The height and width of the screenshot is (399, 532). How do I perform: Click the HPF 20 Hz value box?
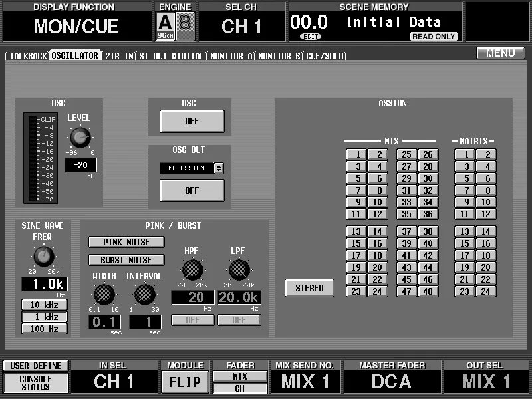click(193, 297)
